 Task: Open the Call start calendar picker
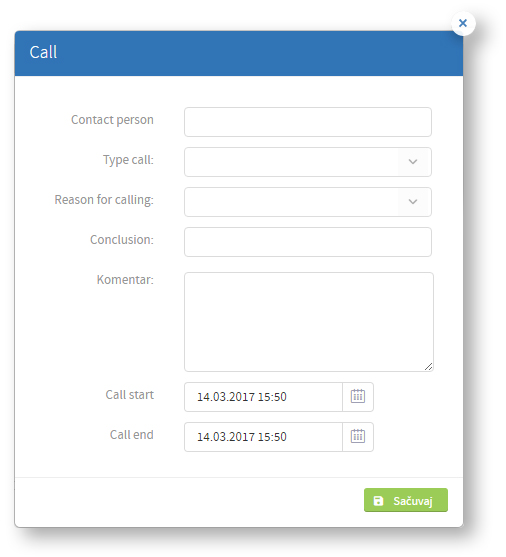point(358,397)
